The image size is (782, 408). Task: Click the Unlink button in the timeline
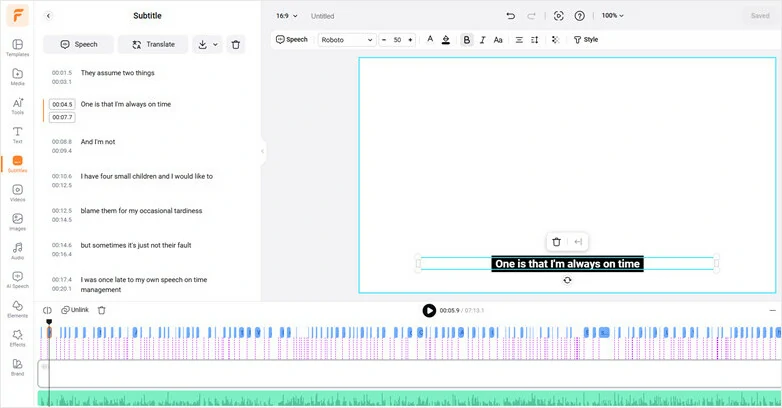(75, 310)
